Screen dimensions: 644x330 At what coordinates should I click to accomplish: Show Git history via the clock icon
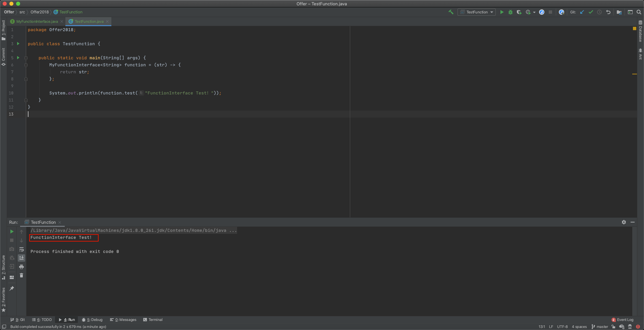click(599, 12)
